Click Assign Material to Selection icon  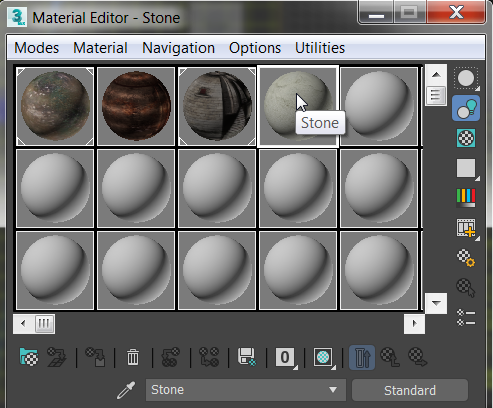pyautogui.click(x=95, y=357)
